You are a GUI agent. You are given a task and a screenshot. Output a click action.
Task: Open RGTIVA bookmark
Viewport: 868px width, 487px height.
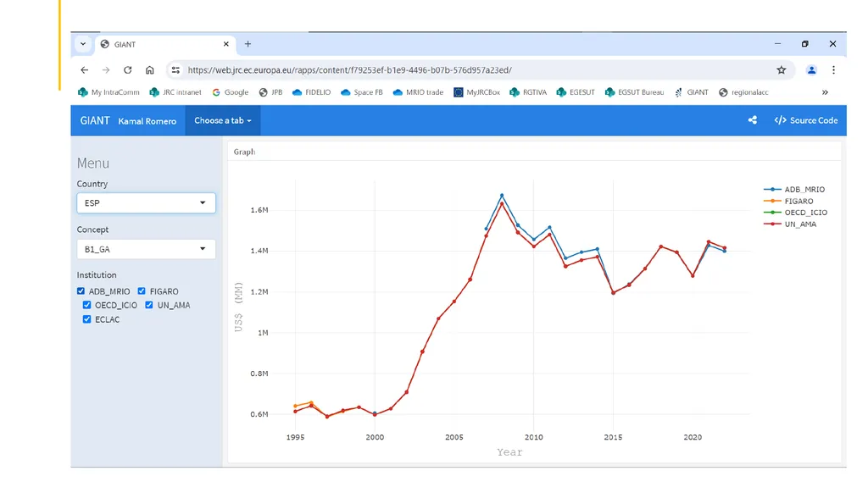pos(528,92)
